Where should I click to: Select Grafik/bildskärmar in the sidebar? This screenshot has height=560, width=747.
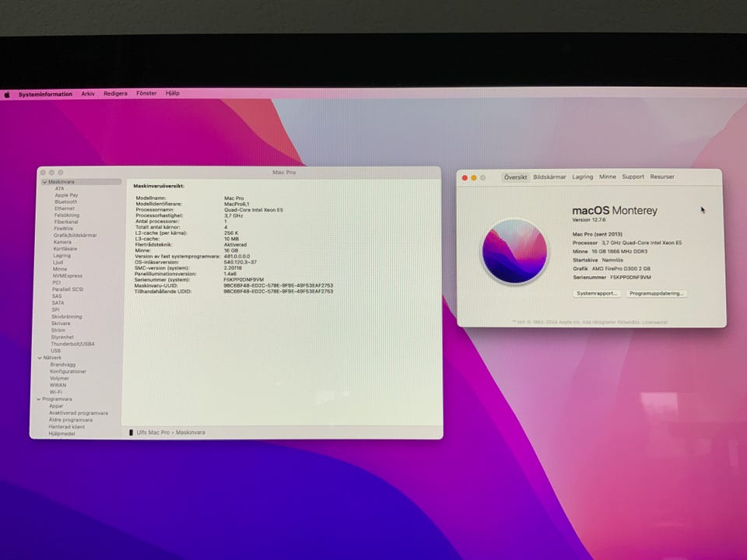coord(75,235)
